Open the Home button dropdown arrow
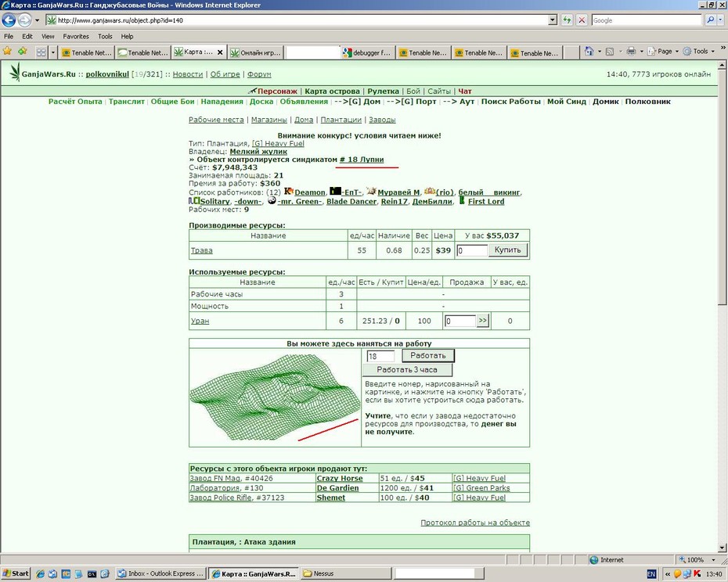The width and height of the screenshot is (728, 582). (599, 52)
